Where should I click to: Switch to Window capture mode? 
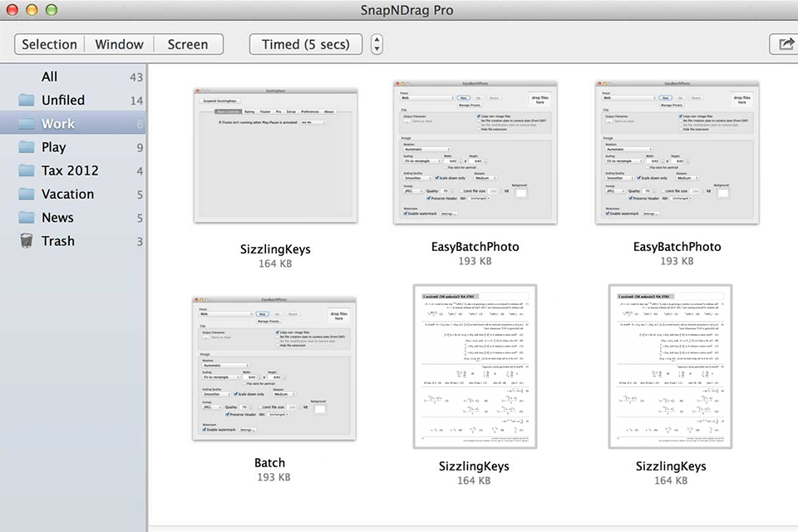[x=119, y=44]
